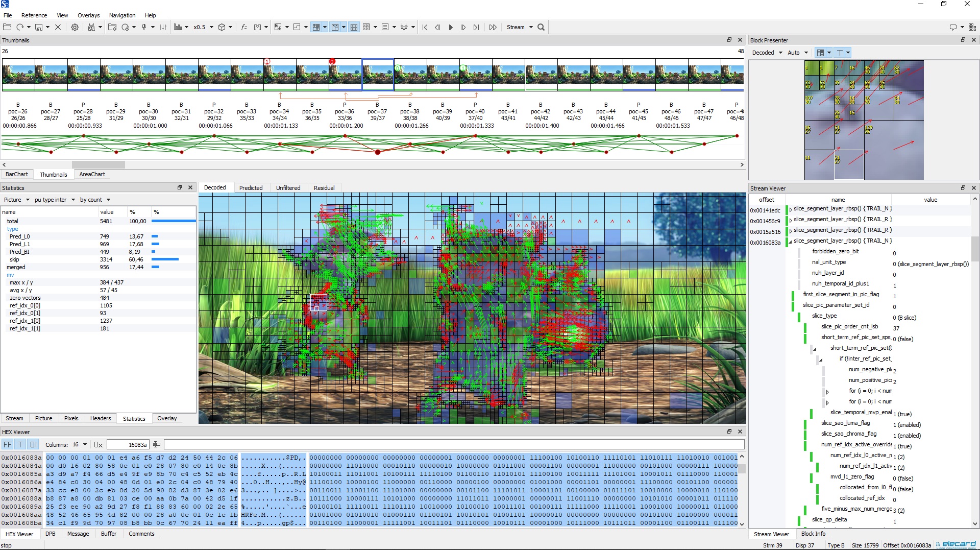Toggle the 01 binary display button
Image resolution: width=980 pixels, height=550 pixels.
[x=33, y=445]
